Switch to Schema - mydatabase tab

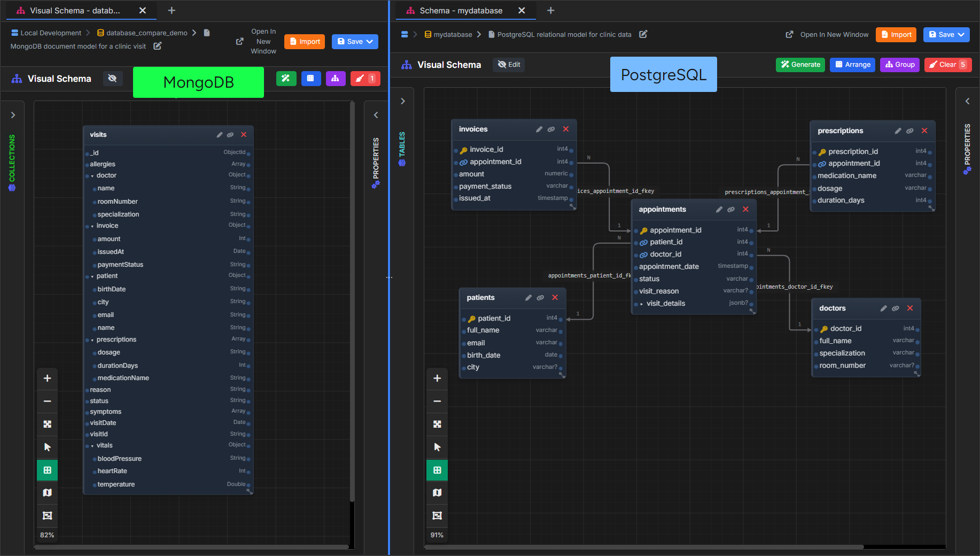[x=461, y=11]
